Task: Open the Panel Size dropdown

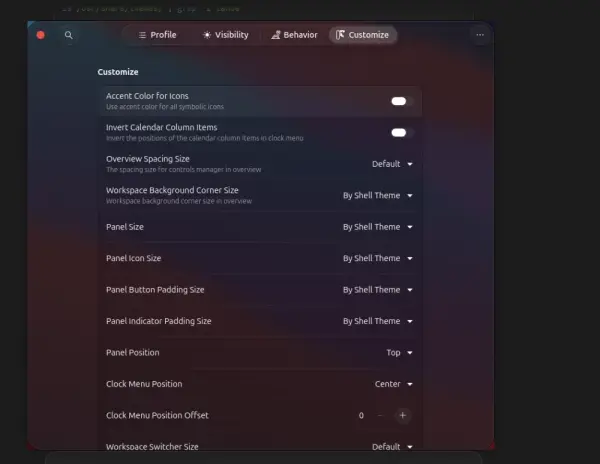Action: 378,227
